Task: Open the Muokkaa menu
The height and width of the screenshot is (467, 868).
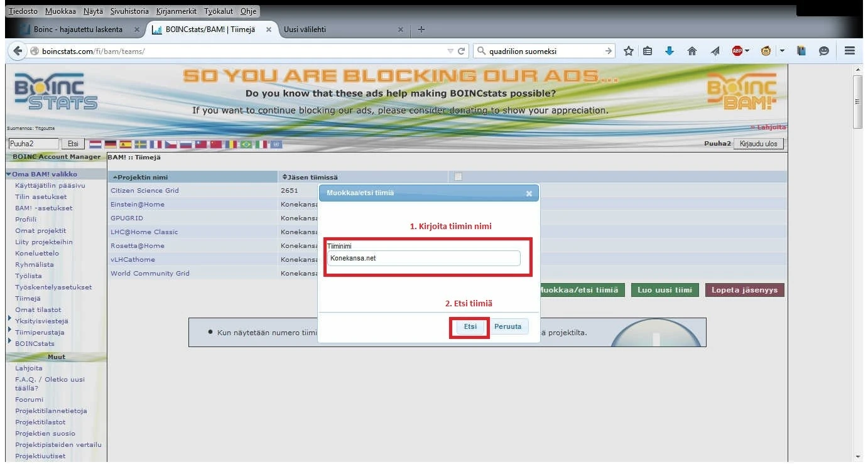Action: [x=60, y=11]
